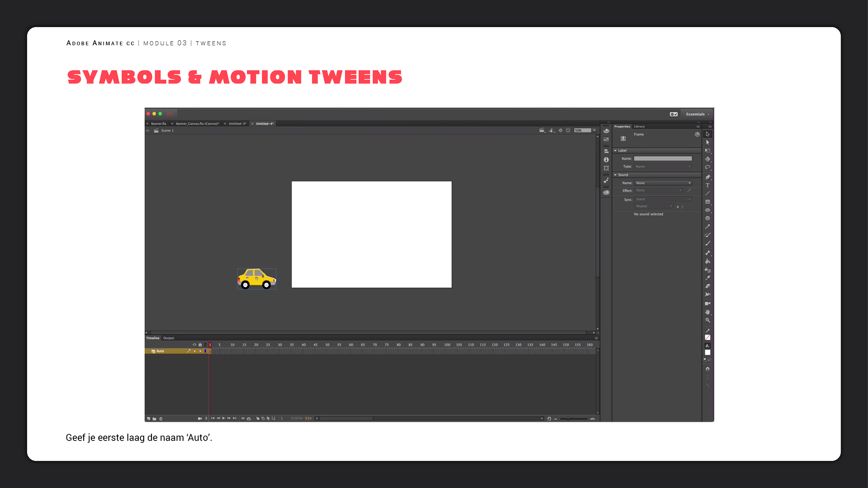Select the Lasso tool
The height and width of the screenshot is (488, 868).
[x=708, y=167]
